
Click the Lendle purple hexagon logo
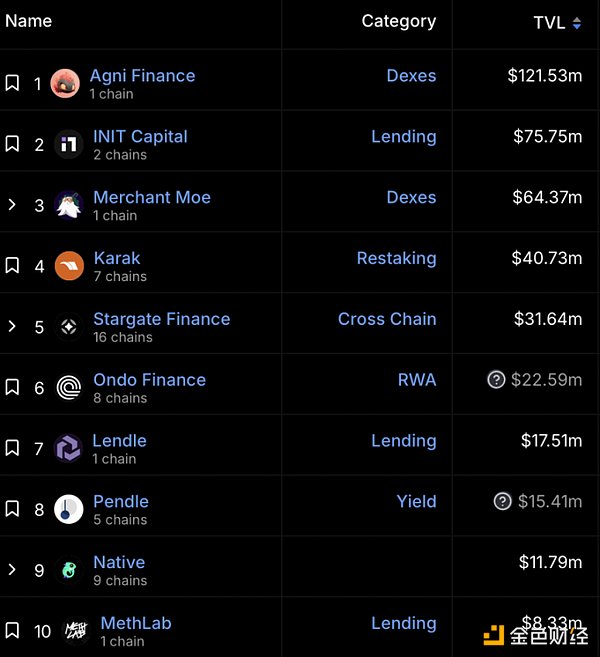[x=68, y=448]
